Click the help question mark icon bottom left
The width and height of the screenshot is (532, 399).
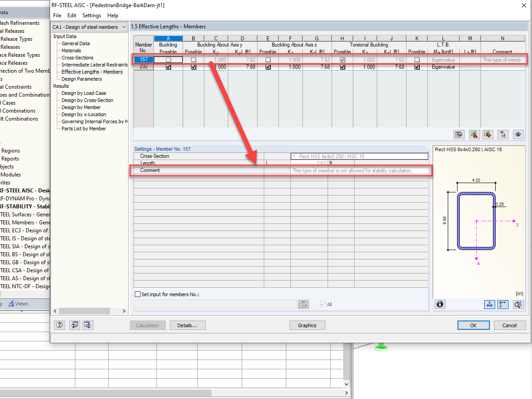point(59,325)
